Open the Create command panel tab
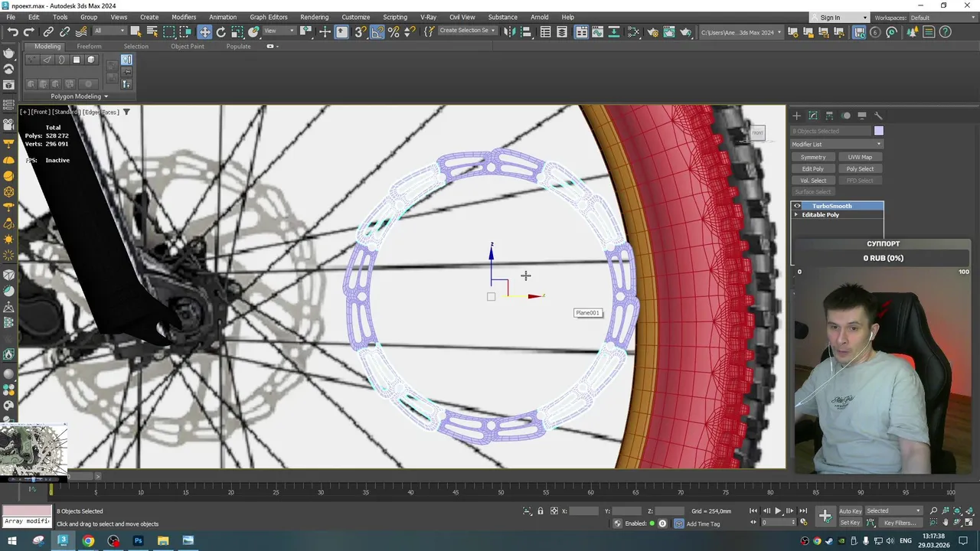 [796, 116]
